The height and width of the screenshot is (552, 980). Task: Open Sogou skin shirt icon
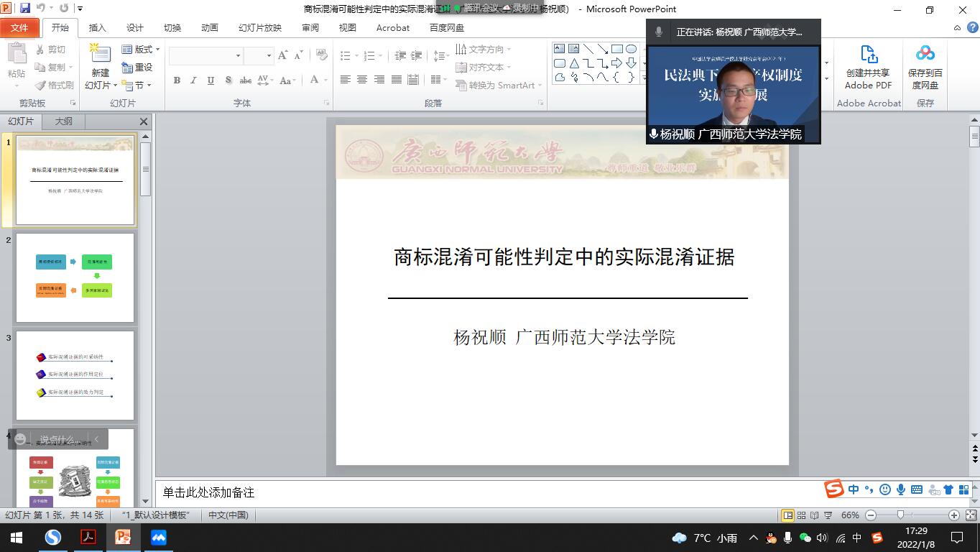[948, 489]
